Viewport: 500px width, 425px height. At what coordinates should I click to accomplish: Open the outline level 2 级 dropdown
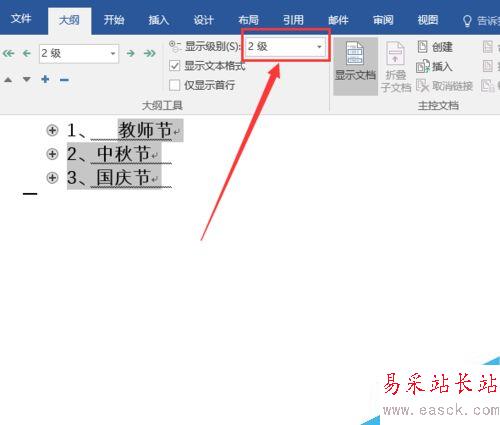[79, 54]
